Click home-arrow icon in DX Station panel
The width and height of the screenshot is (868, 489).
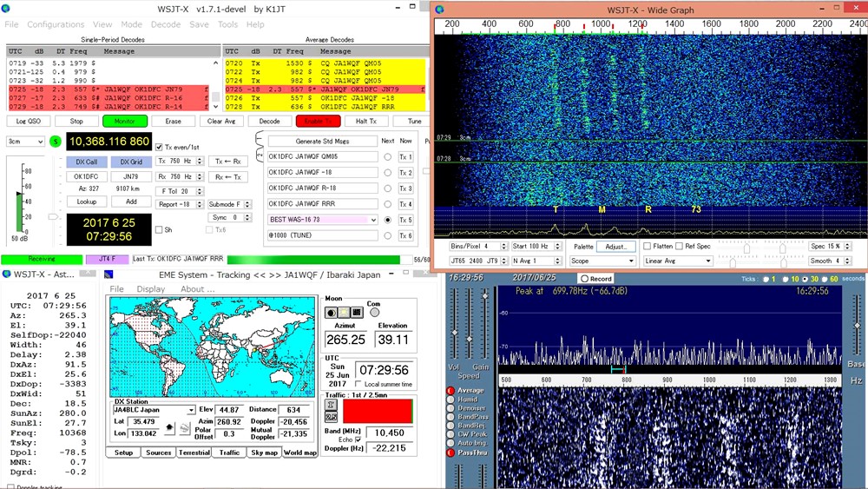(x=170, y=427)
